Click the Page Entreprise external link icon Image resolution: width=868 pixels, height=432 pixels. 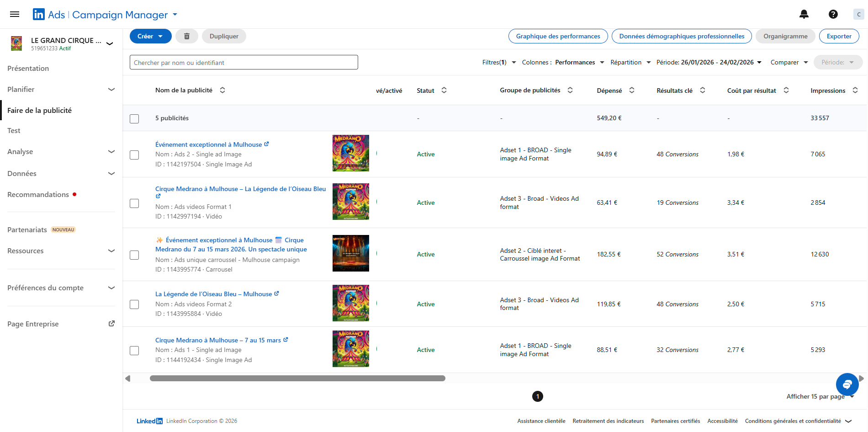tap(111, 324)
